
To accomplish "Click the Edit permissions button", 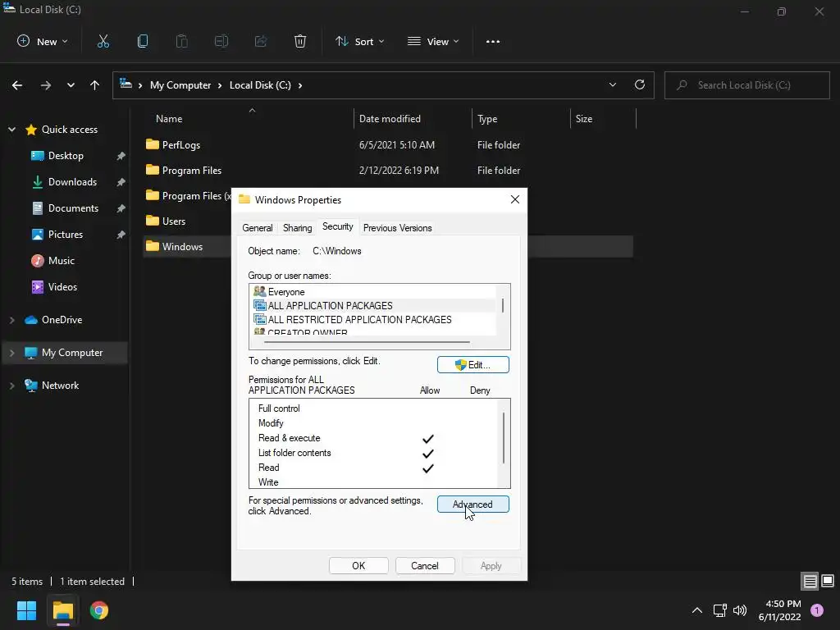I will (473, 365).
